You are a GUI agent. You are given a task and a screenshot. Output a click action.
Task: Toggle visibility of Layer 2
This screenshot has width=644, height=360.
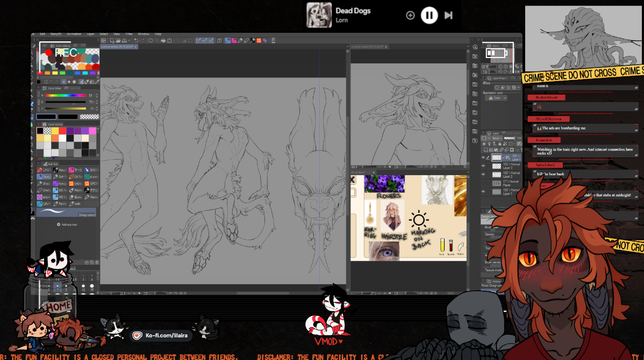click(483, 175)
